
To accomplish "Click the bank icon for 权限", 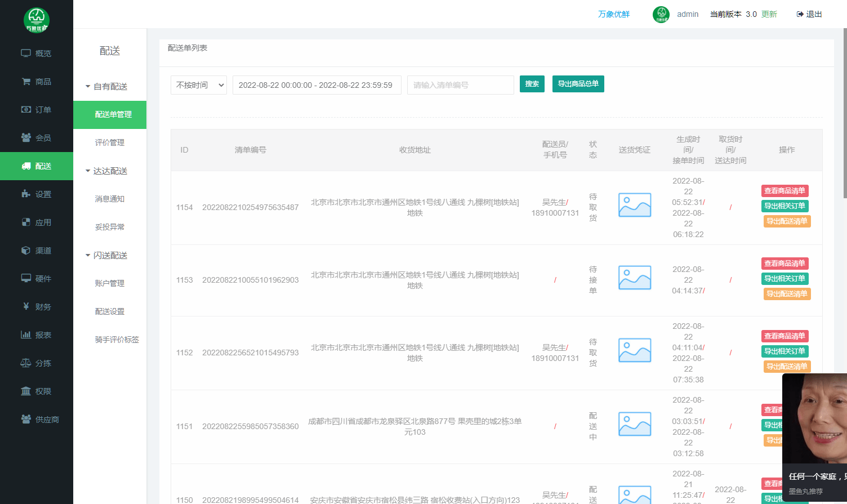I will pos(26,391).
